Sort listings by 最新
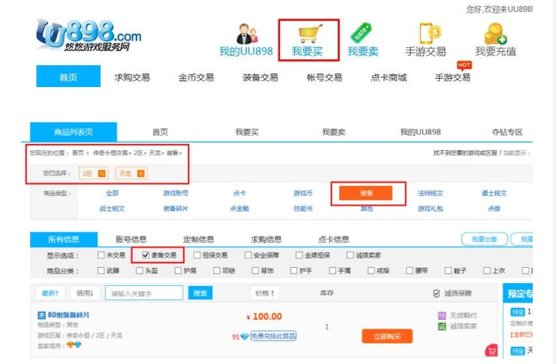 click(50, 293)
